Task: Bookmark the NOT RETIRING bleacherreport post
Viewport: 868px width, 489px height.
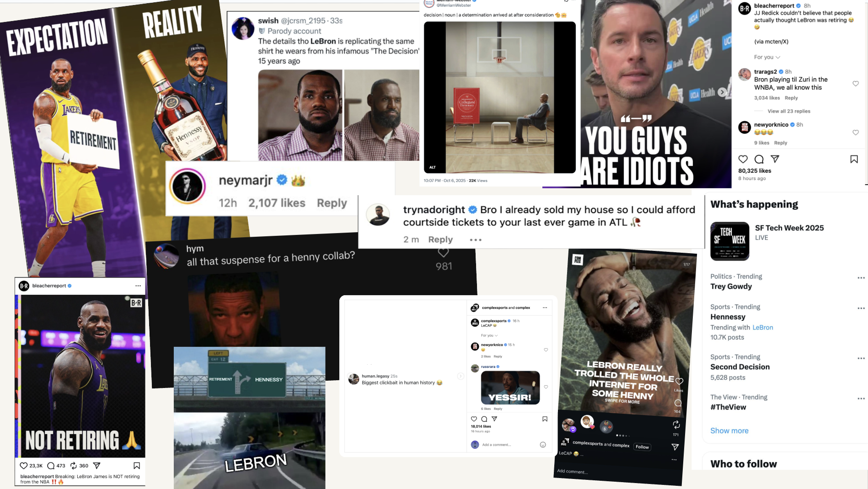Action: (136, 466)
